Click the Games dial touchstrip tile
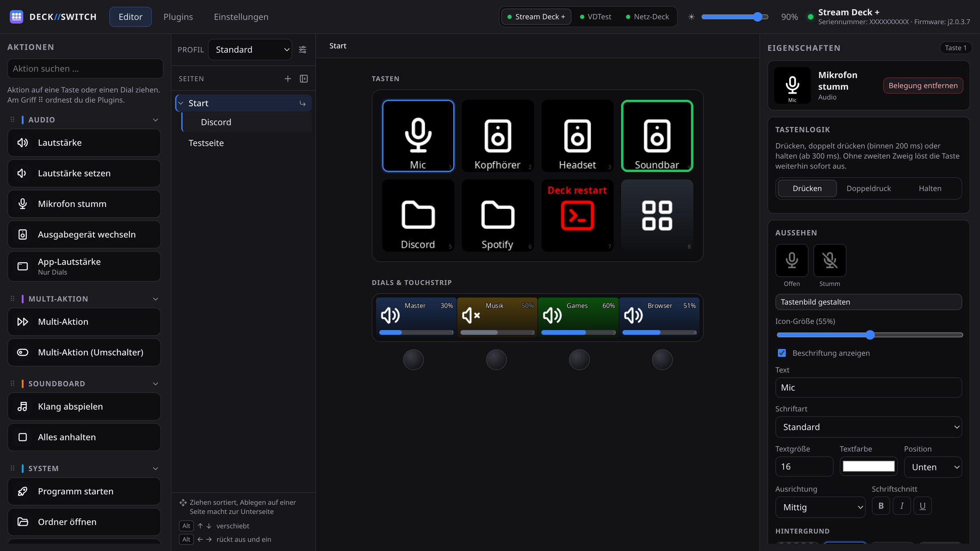 pos(578,317)
